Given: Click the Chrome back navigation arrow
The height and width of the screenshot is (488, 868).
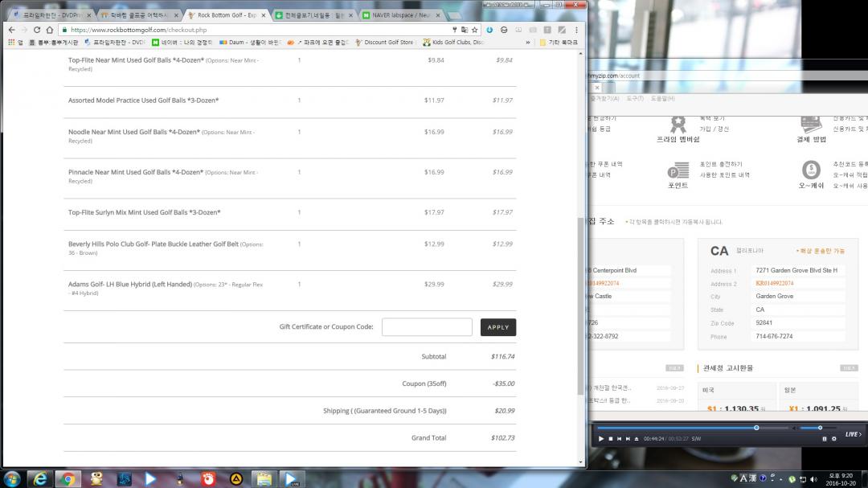Looking at the screenshot, I should [10, 30].
